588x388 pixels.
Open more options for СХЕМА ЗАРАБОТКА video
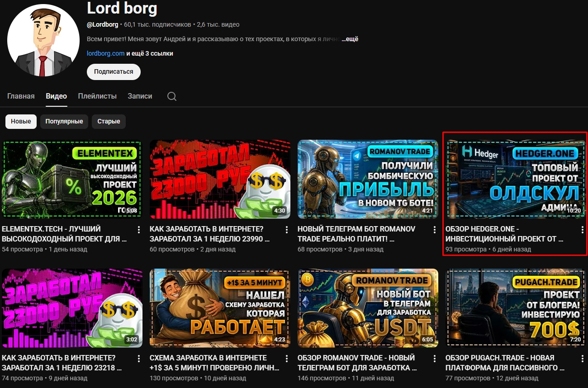coord(287,359)
